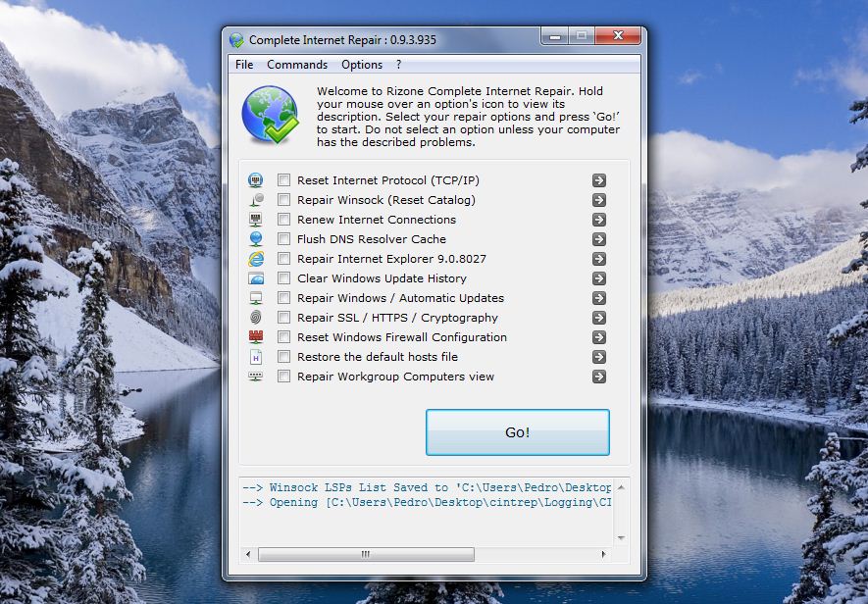The height and width of the screenshot is (604, 868).
Task: Click log horizontal scroll left arrow
Action: coord(248,554)
